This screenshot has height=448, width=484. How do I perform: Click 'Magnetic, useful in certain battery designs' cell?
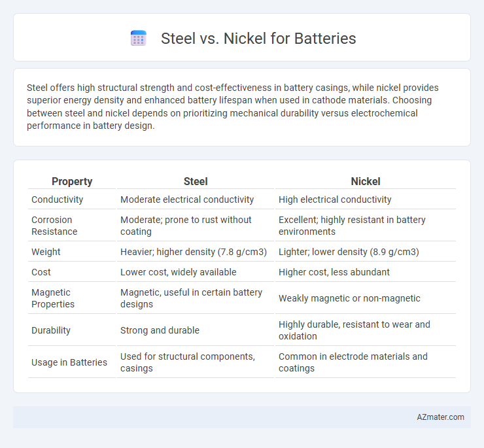pos(191,298)
